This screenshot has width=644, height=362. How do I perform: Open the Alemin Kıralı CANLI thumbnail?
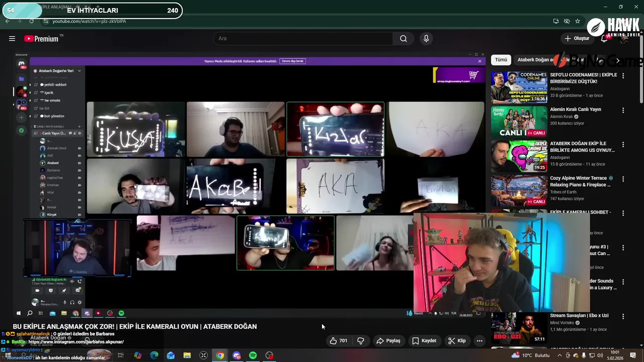(x=519, y=122)
